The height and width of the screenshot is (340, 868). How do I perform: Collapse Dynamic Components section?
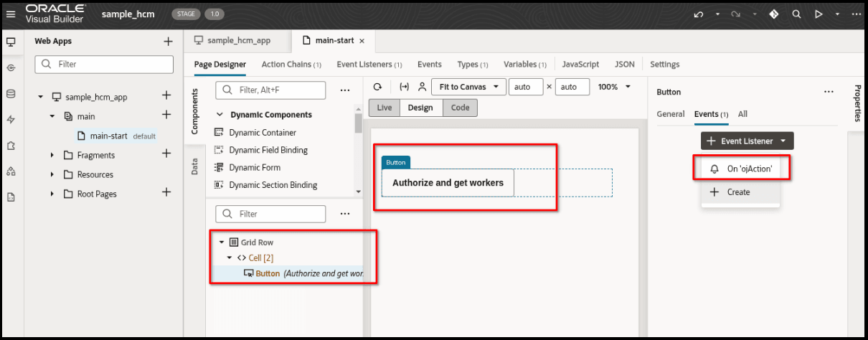[x=220, y=115]
